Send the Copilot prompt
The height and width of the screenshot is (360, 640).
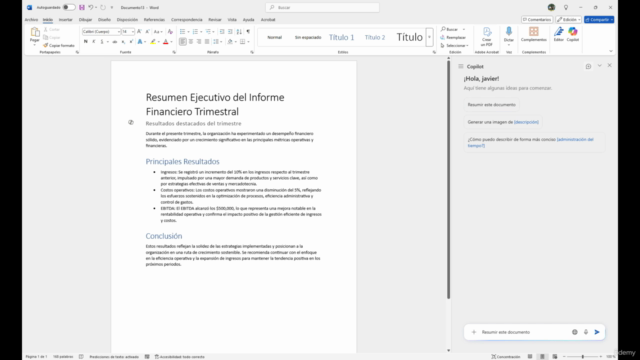[x=597, y=332]
